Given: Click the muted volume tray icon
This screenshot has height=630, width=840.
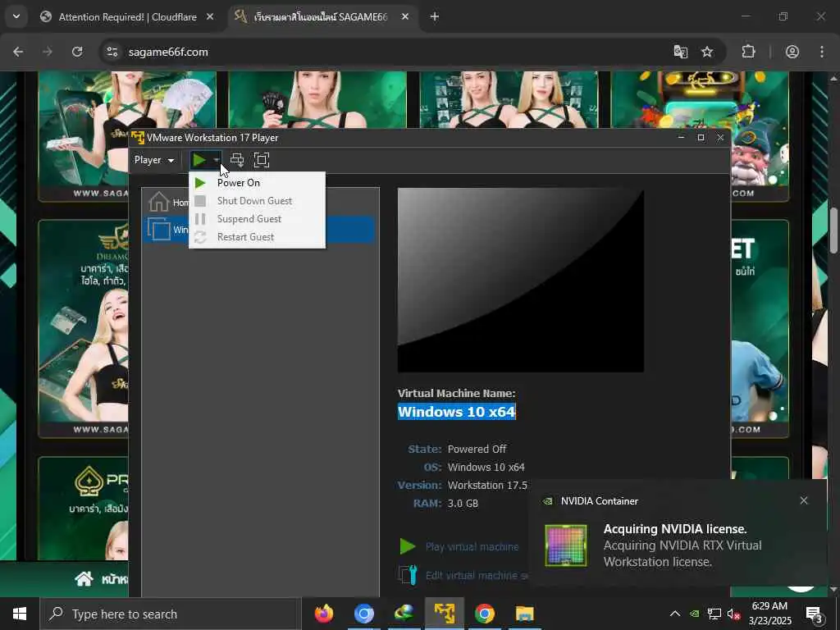Looking at the screenshot, I should pyautogui.click(x=733, y=614).
